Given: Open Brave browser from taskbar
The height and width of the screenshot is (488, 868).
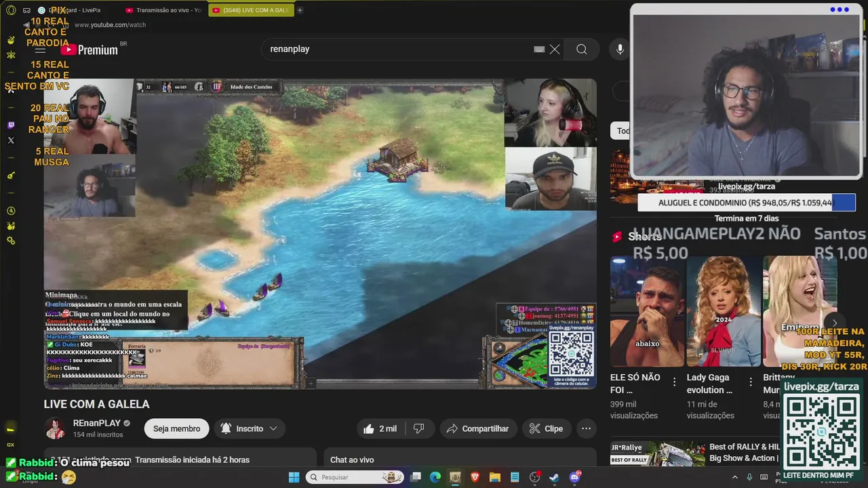Looking at the screenshot, I should (x=475, y=477).
